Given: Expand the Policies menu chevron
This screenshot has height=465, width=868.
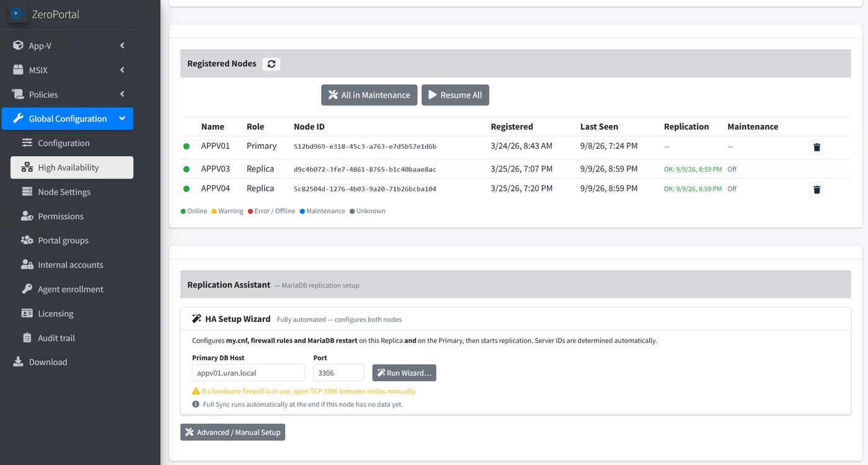Looking at the screenshot, I should 122,94.
